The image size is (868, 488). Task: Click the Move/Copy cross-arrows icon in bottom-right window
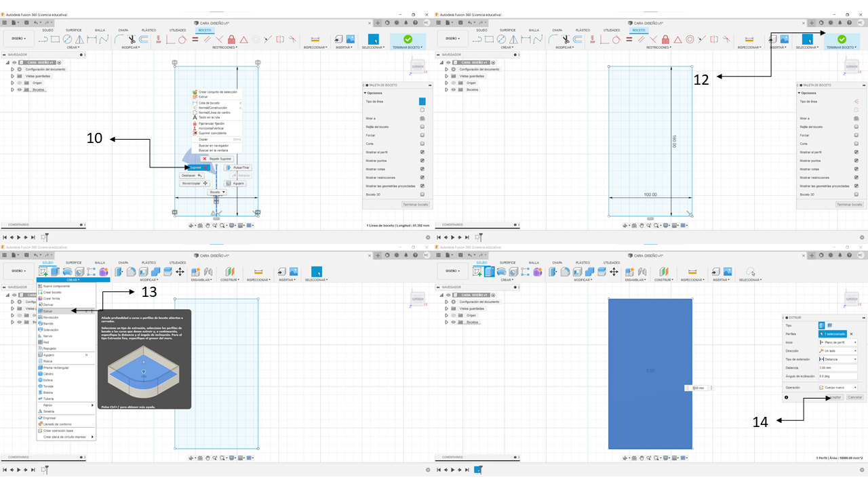(x=614, y=272)
